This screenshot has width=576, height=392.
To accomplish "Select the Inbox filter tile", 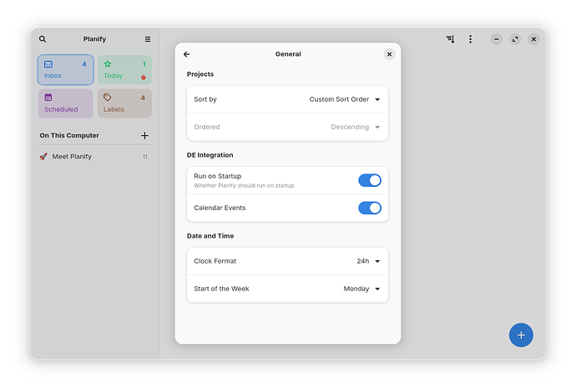I will pyautogui.click(x=65, y=70).
